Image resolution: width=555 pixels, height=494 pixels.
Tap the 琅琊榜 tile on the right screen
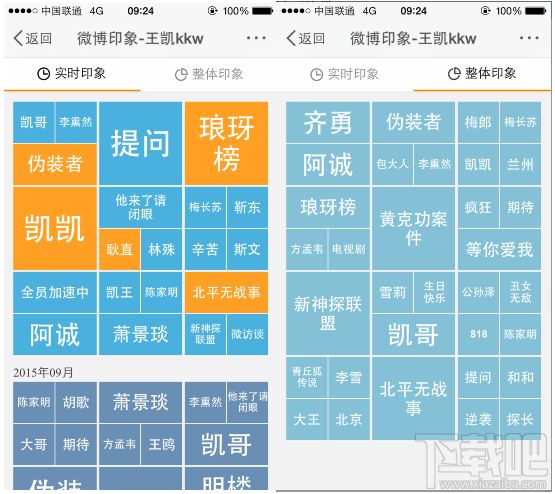(328, 207)
